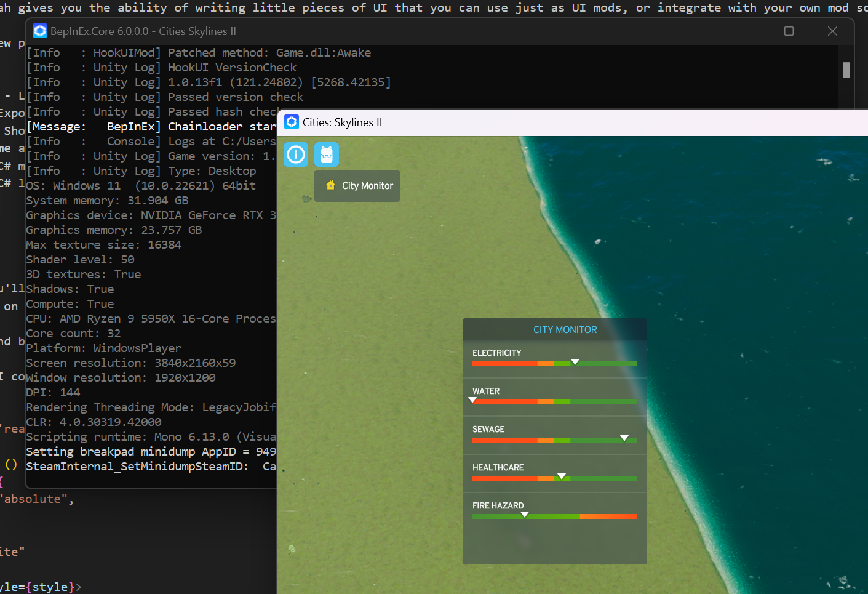
Task: Click the Cities: Skylines II window icon
Action: [292, 122]
